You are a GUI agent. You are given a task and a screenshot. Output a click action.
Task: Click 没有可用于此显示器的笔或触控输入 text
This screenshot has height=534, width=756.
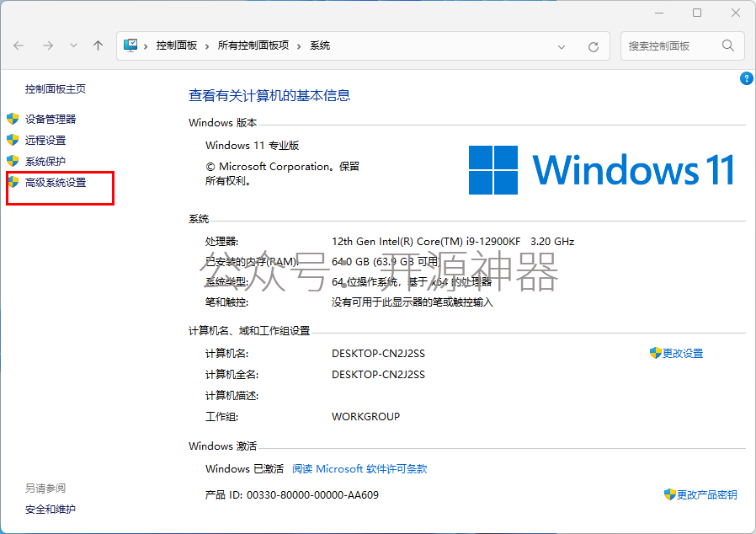pyautogui.click(x=413, y=302)
